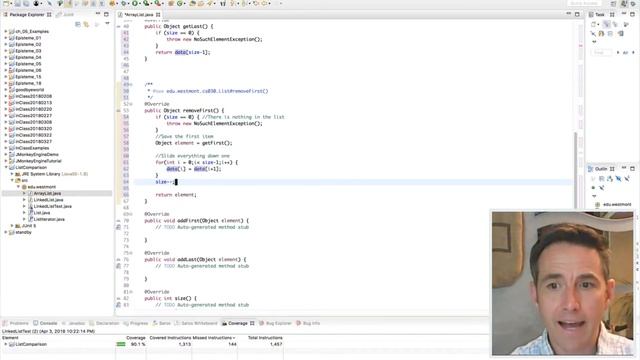Switch to the Console tab
This screenshot has width=640, height=360.
tap(45, 323)
